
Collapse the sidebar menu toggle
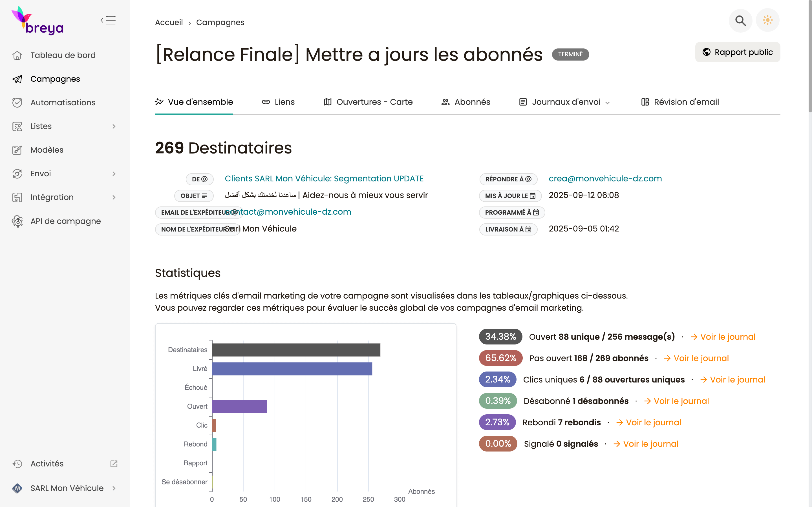coord(108,21)
